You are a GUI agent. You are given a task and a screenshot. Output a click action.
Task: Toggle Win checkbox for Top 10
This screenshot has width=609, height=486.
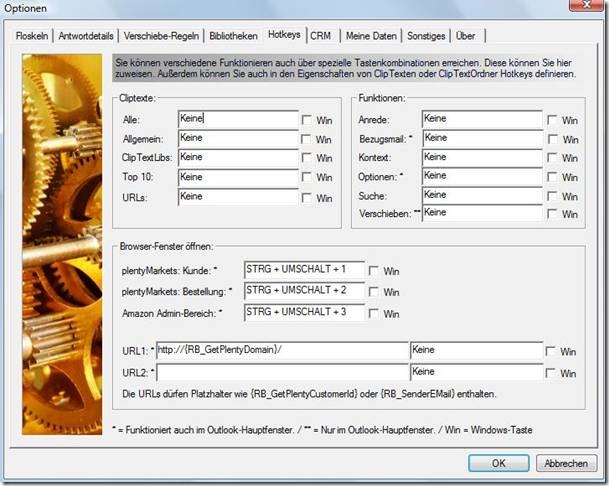307,177
